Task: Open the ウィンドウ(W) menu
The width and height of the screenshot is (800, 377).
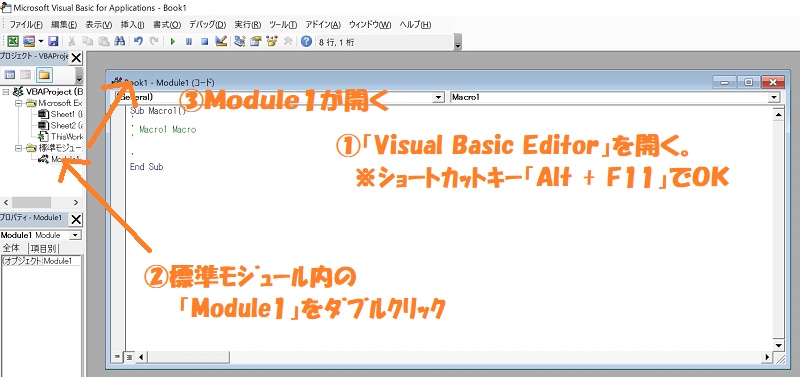Action: (370, 24)
